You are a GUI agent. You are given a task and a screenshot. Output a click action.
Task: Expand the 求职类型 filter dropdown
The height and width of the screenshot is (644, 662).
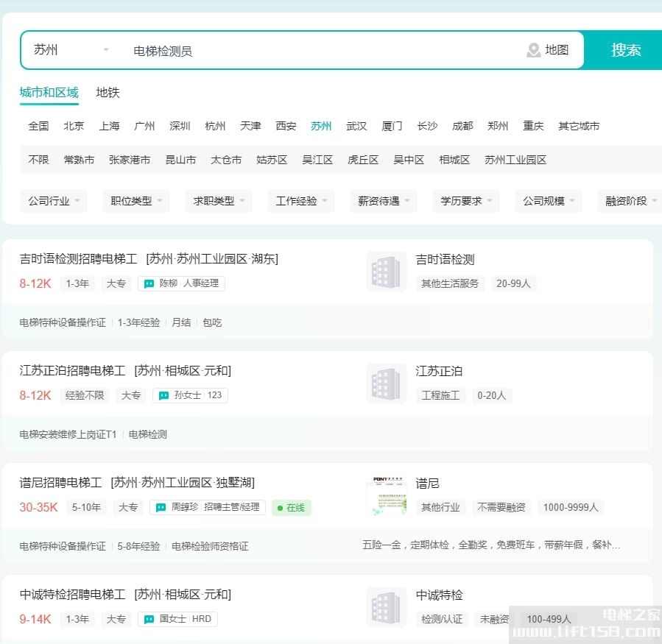pyautogui.click(x=219, y=201)
